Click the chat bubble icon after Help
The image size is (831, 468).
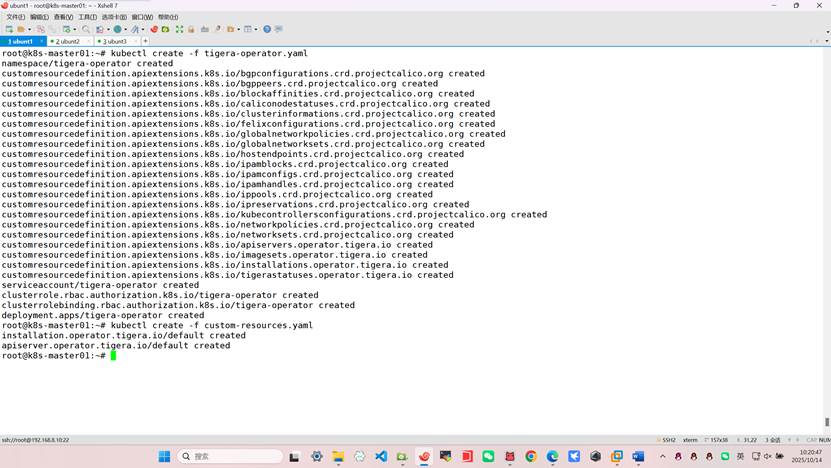coord(279,29)
